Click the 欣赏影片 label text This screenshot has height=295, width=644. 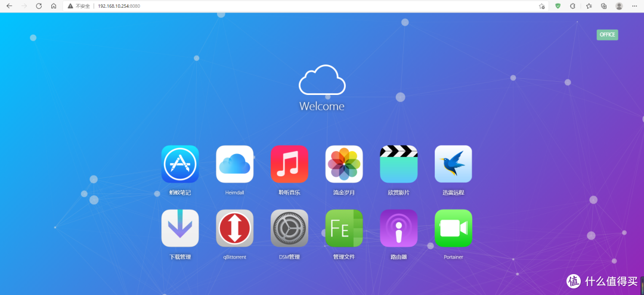pyautogui.click(x=398, y=192)
